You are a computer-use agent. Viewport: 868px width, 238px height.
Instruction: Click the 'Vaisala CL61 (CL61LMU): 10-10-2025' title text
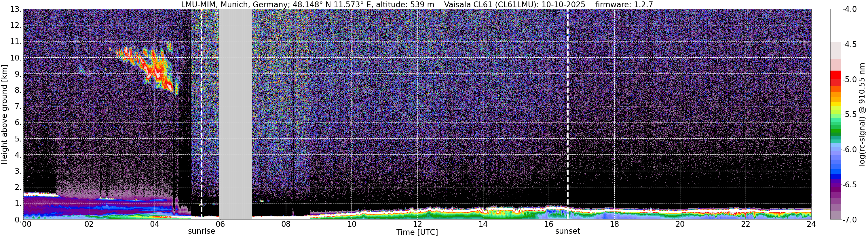[x=514, y=4]
